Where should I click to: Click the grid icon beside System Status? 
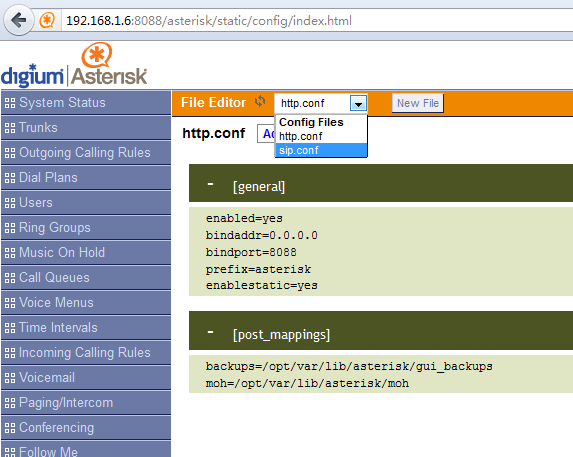[10, 103]
